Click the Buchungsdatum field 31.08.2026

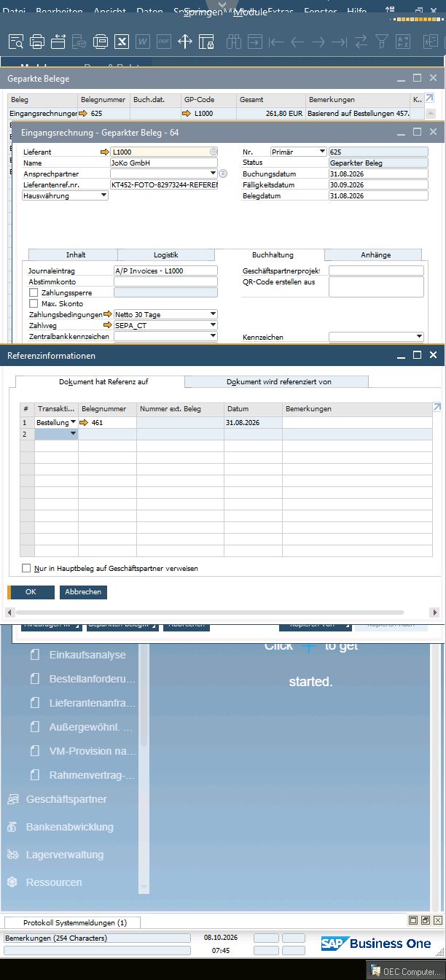(378, 174)
